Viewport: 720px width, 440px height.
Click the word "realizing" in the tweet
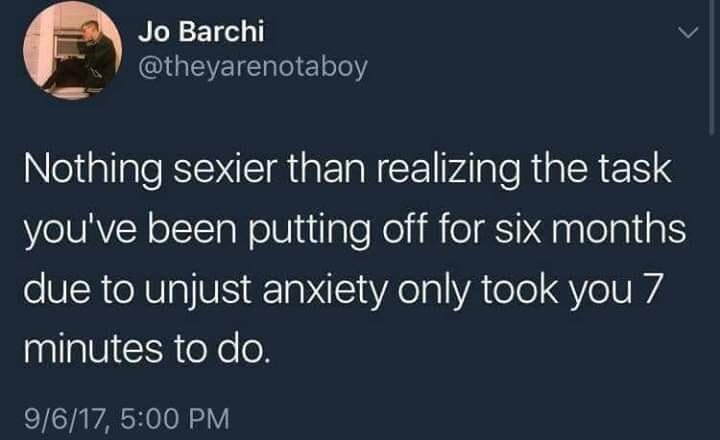[x=449, y=170]
